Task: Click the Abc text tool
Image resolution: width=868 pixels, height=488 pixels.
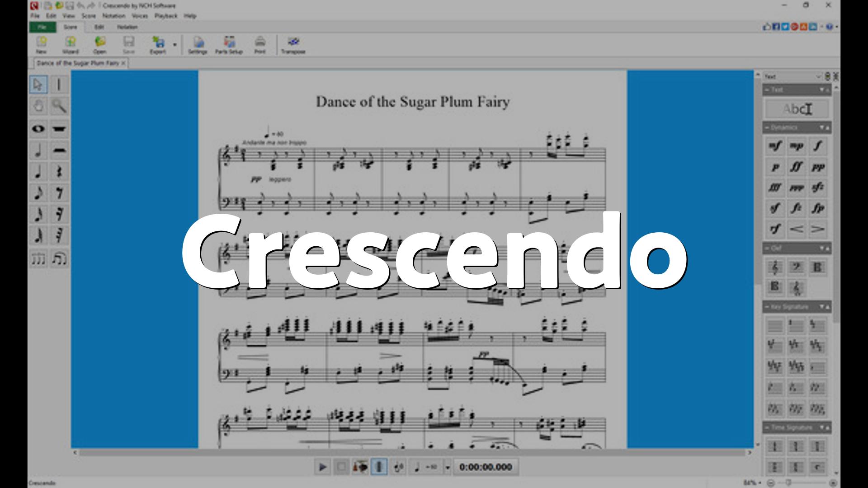Action: pos(797,109)
